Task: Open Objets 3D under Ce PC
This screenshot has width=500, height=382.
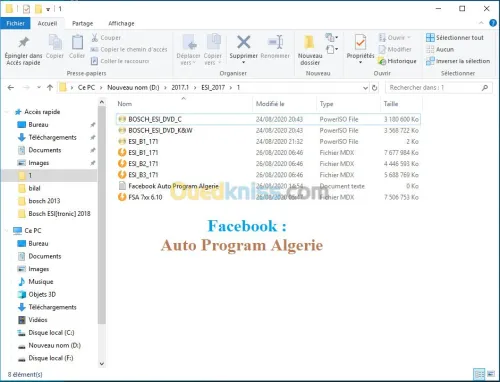Action: click(x=42, y=294)
